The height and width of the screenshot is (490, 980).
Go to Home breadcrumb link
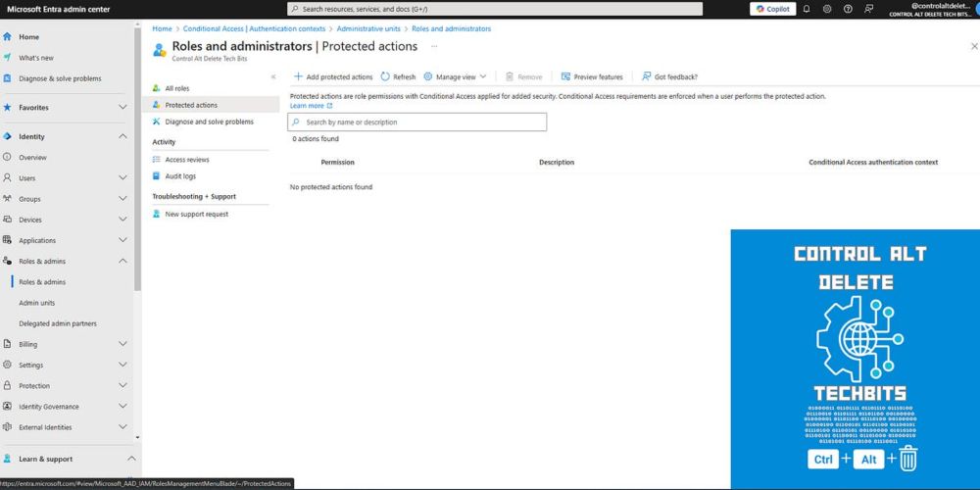(x=162, y=28)
